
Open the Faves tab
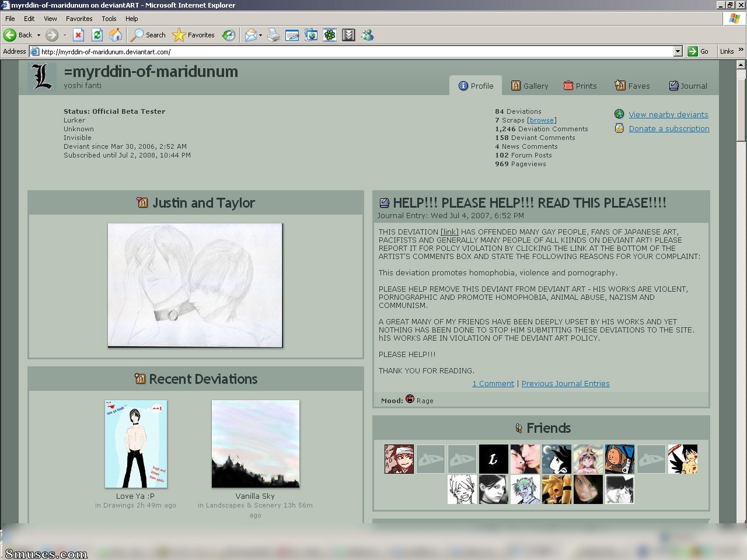[632, 86]
